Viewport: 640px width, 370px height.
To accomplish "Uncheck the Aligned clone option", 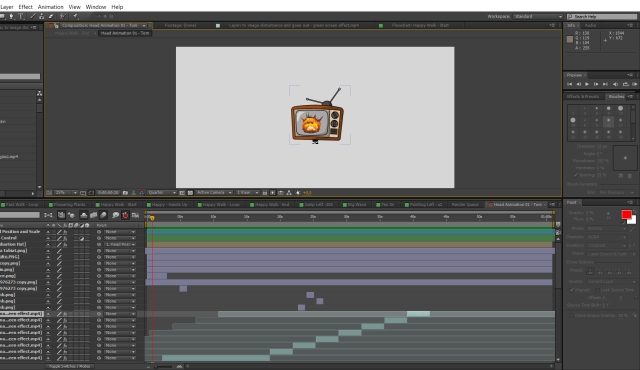I will click(572, 290).
